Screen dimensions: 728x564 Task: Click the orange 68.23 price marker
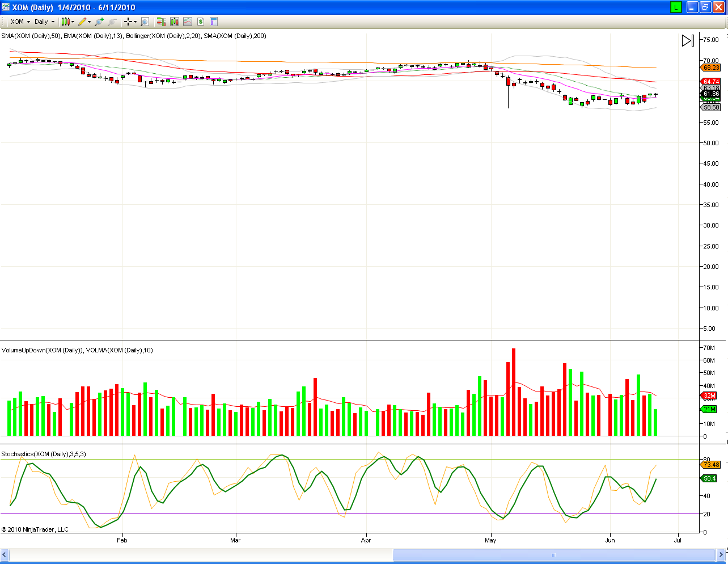[x=711, y=68]
